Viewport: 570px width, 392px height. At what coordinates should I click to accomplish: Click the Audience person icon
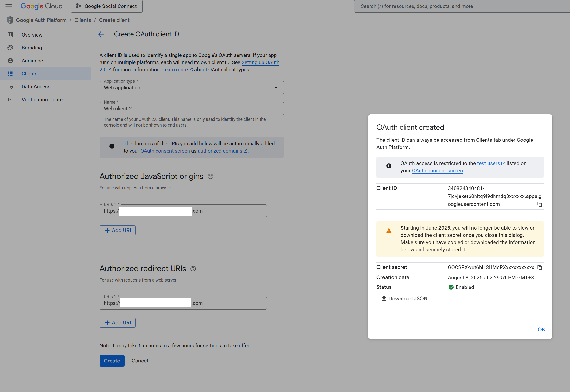pos(10,61)
